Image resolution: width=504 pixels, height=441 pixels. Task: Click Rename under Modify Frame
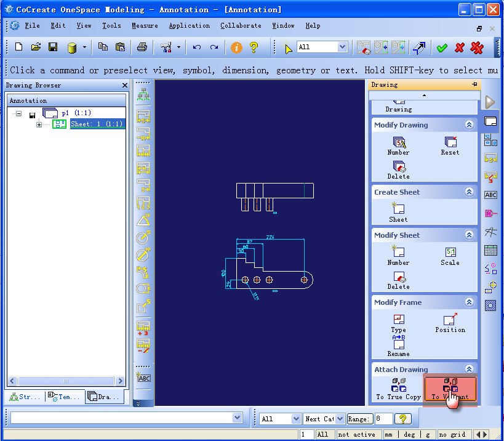pyautogui.click(x=399, y=346)
